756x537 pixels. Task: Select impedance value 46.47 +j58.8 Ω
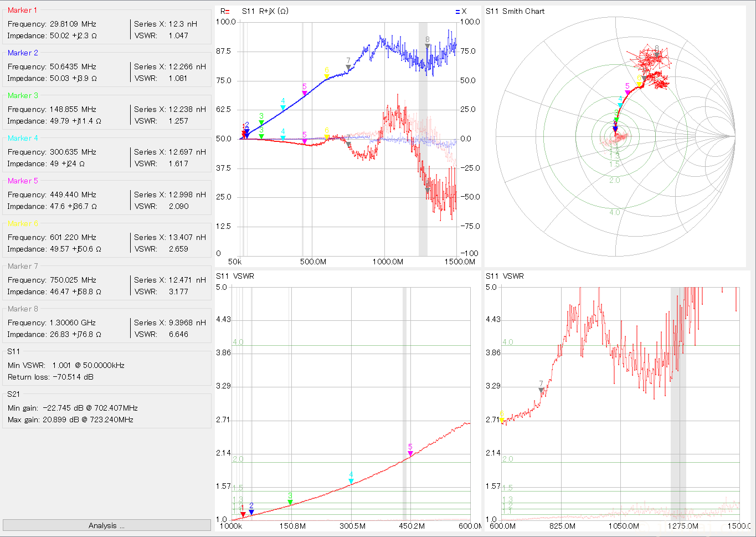[x=75, y=291]
